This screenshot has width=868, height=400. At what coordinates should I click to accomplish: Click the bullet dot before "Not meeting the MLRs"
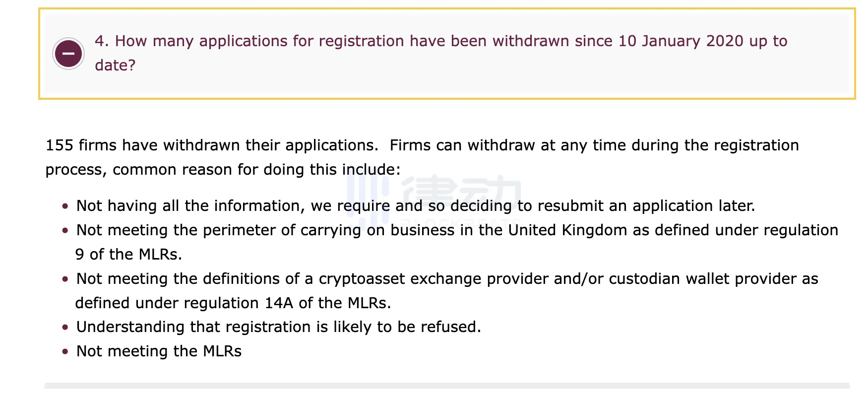[65, 351]
